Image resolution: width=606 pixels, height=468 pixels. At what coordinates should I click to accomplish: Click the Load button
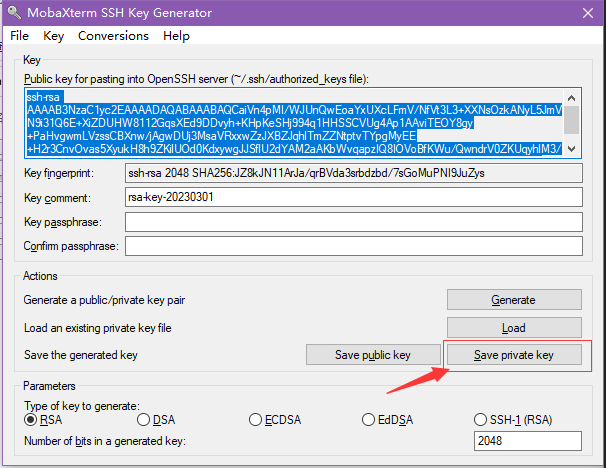click(514, 328)
